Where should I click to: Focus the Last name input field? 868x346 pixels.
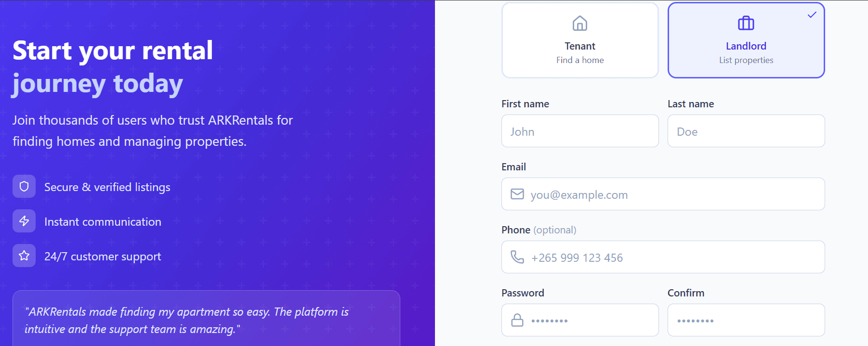point(746,131)
